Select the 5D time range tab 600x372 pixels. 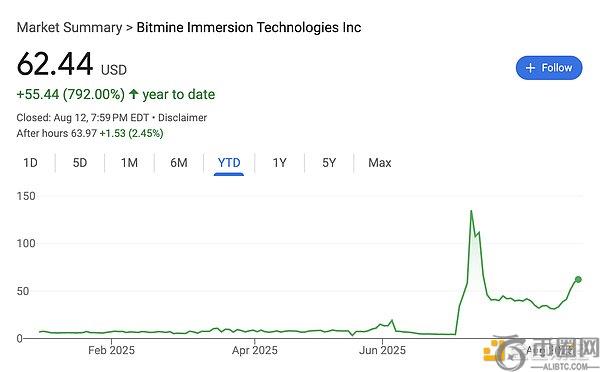point(80,163)
